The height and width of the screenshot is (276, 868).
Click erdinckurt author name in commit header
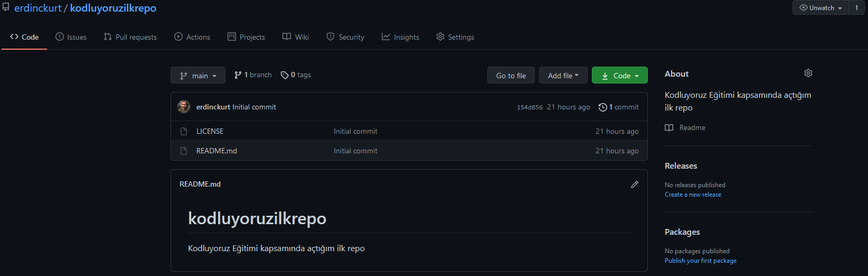pos(213,107)
